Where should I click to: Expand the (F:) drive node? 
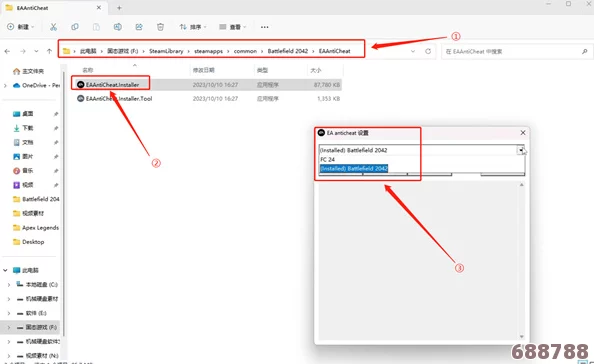click(9, 327)
